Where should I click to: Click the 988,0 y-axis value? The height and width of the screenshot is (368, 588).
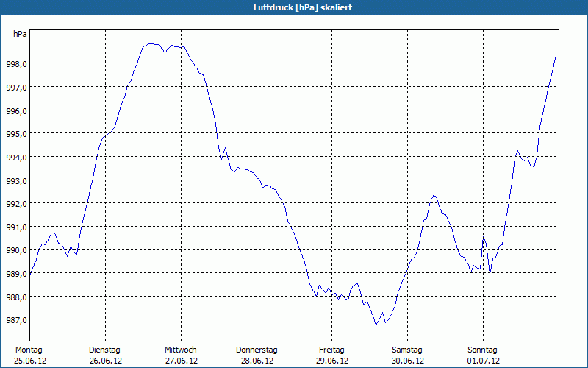pos(16,297)
